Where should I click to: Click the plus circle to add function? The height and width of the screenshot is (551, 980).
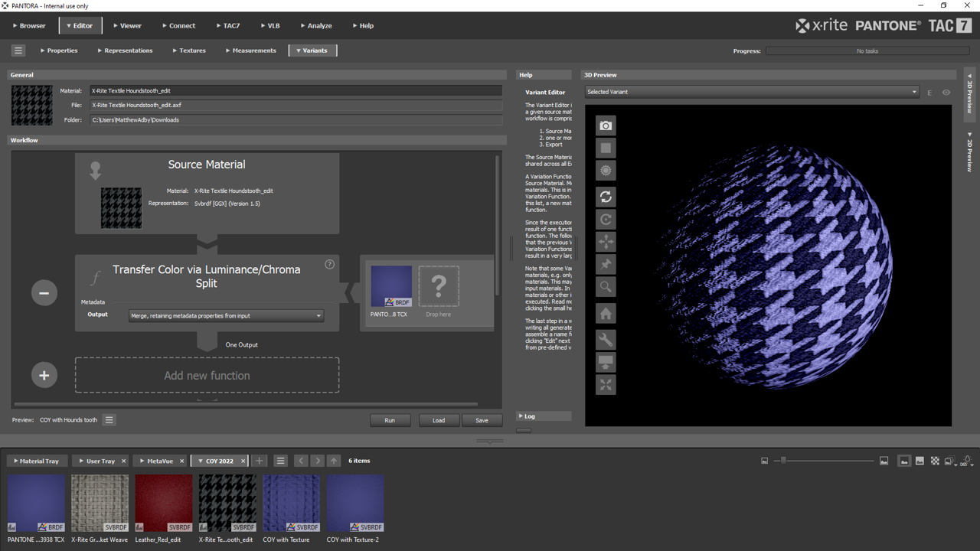click(x=44, y=375)
